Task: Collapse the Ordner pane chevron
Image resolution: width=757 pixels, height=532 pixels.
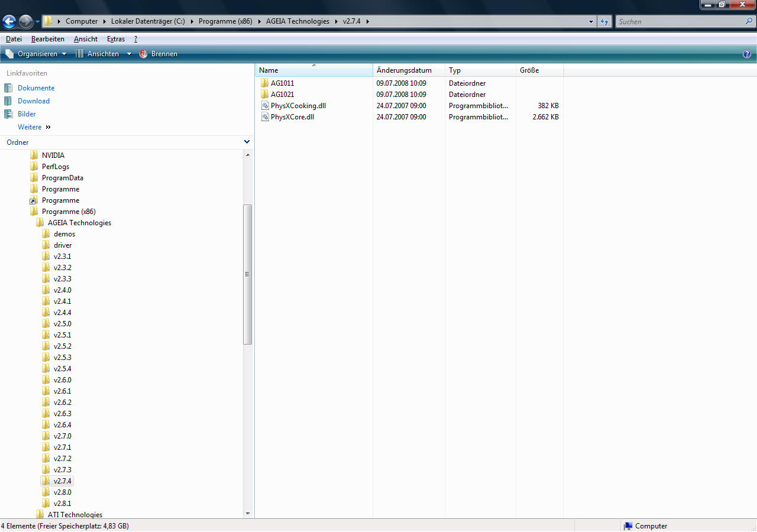Action: pos(247,142)
